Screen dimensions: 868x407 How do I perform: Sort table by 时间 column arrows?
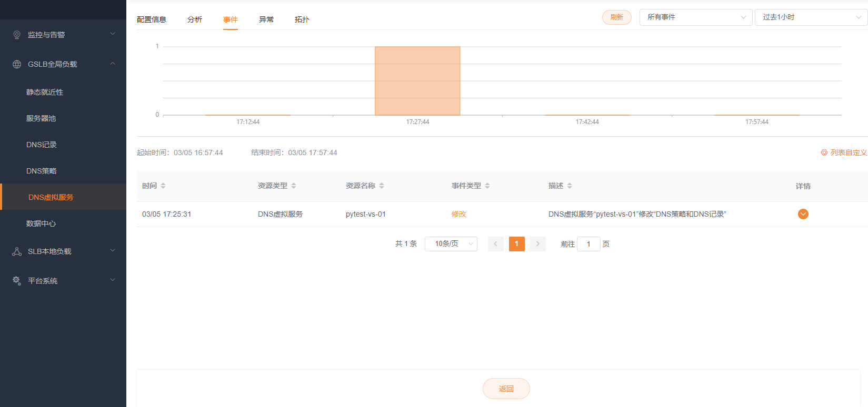[x=163, y=186]
